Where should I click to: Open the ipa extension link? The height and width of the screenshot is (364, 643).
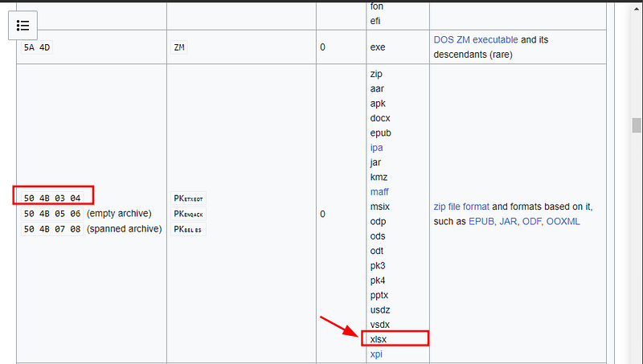pos(376,148)
